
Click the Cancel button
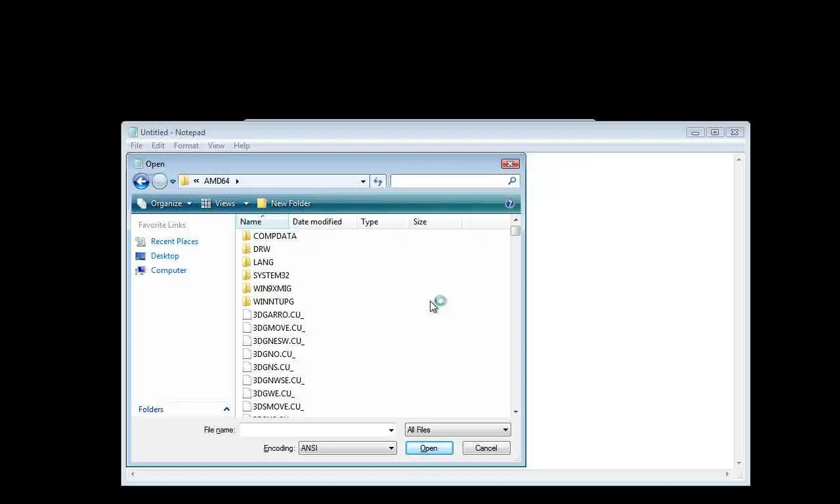pyautogui.click(x=486, y=448)
